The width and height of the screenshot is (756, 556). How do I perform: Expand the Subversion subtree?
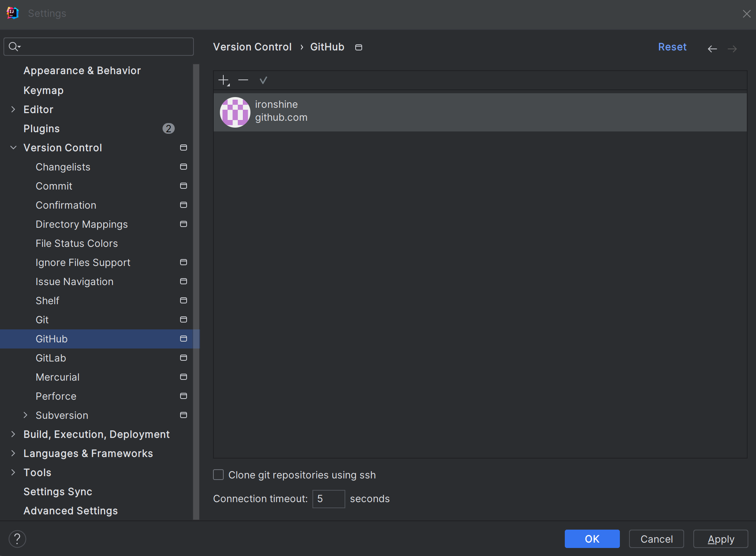click(x=26, y=415)
